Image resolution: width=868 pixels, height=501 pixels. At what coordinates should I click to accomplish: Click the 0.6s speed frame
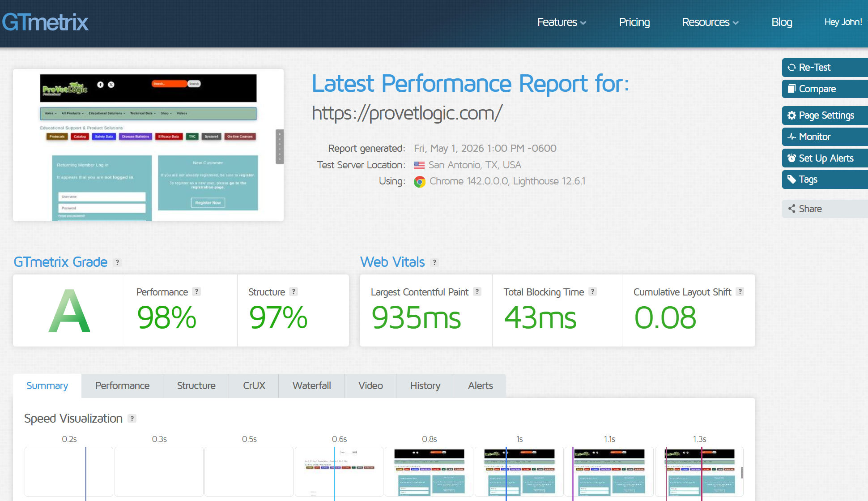pyautogui.click(x=339, y=471)
